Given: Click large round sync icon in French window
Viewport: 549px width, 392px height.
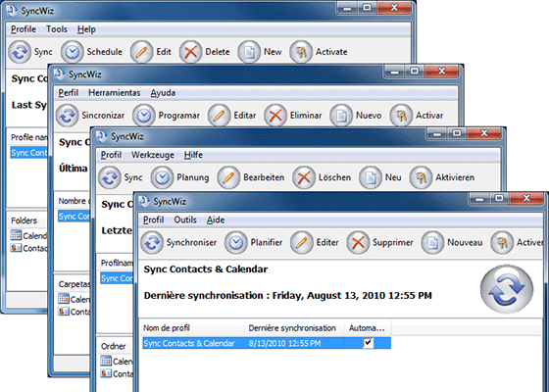Looking at the screenshot, I should [507, 289].
